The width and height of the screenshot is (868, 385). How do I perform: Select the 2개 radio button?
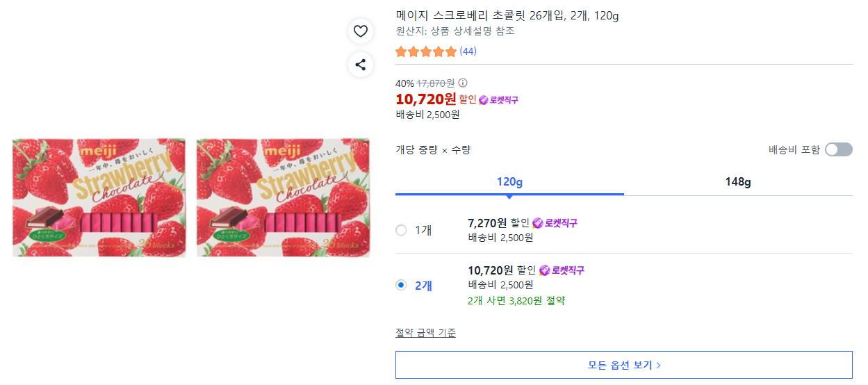point(401,285)
